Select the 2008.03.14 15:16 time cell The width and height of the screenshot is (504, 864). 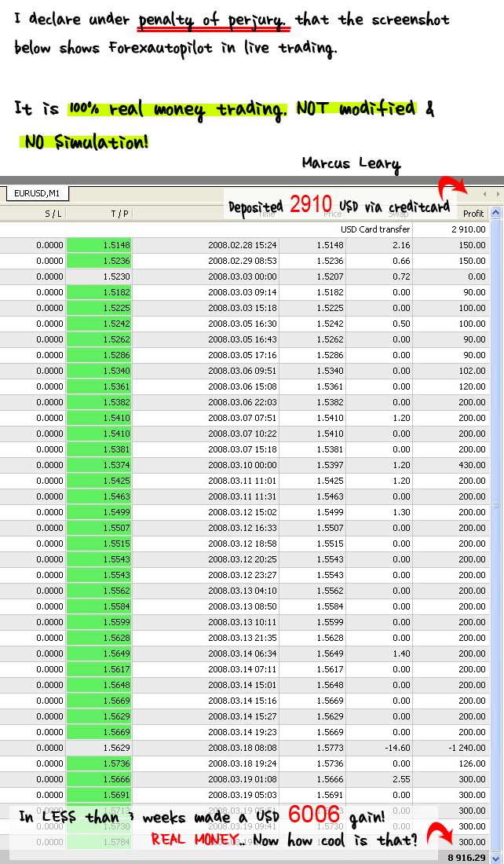[243, 701]
